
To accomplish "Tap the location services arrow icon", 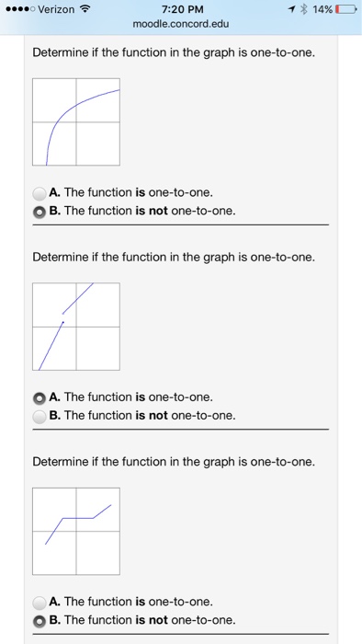I will point(292,9).
